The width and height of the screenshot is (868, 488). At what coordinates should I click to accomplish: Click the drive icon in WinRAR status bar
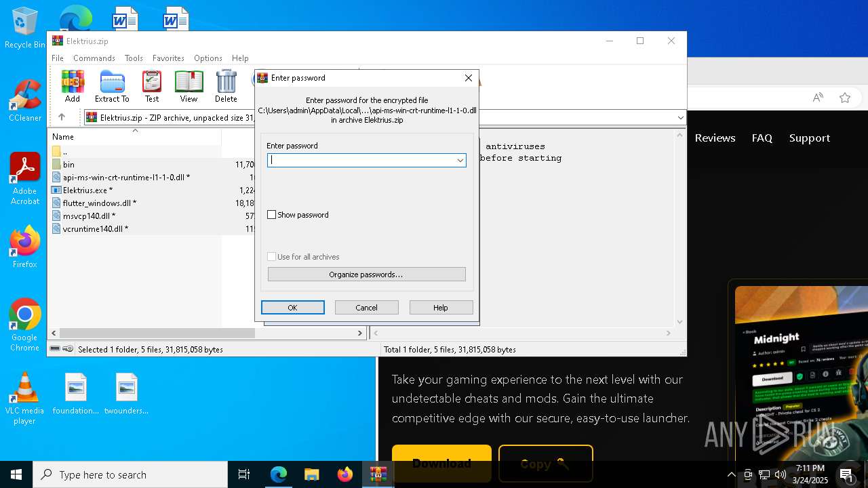[x=56, y=349]
